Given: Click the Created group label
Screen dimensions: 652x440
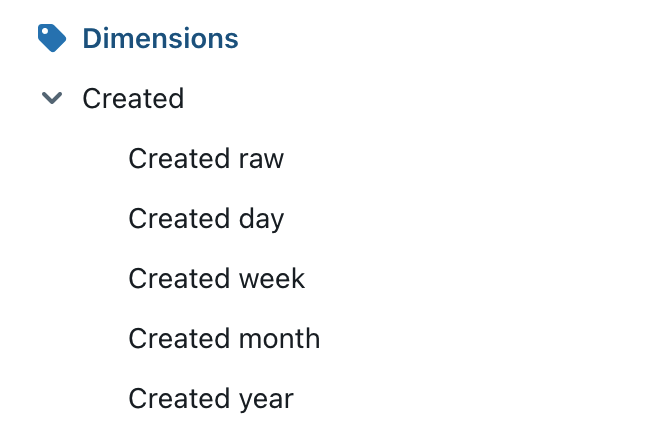Looking at the screenshot, I should [x=133, y=99].
